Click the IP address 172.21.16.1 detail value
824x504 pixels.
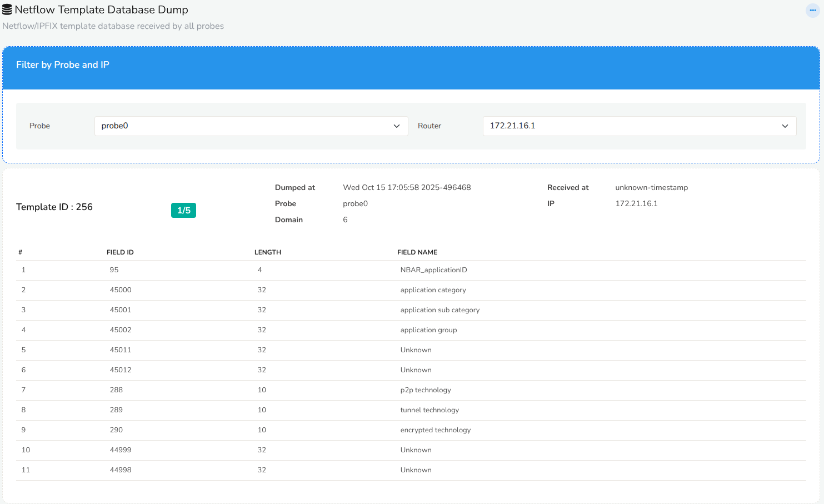coord(636,203)
